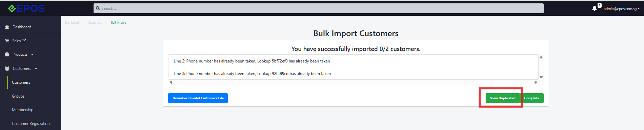Click the View Duplicated button
This screenshot has height=130, width=644.
[x=503, y=98]
